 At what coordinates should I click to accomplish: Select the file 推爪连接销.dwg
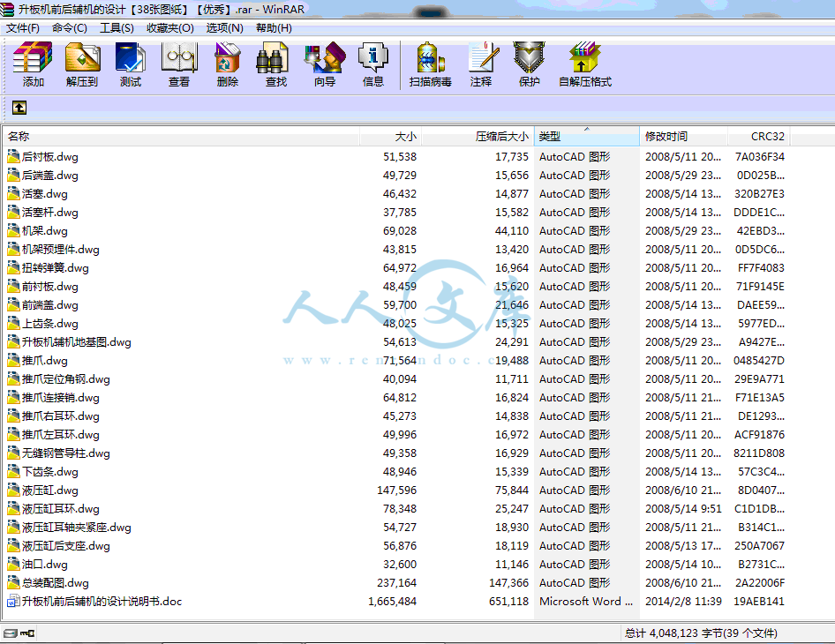click(x=61, y=398)
